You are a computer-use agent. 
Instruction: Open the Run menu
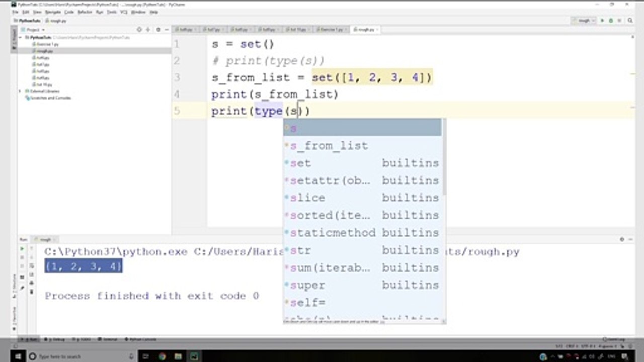coord(99,12)
